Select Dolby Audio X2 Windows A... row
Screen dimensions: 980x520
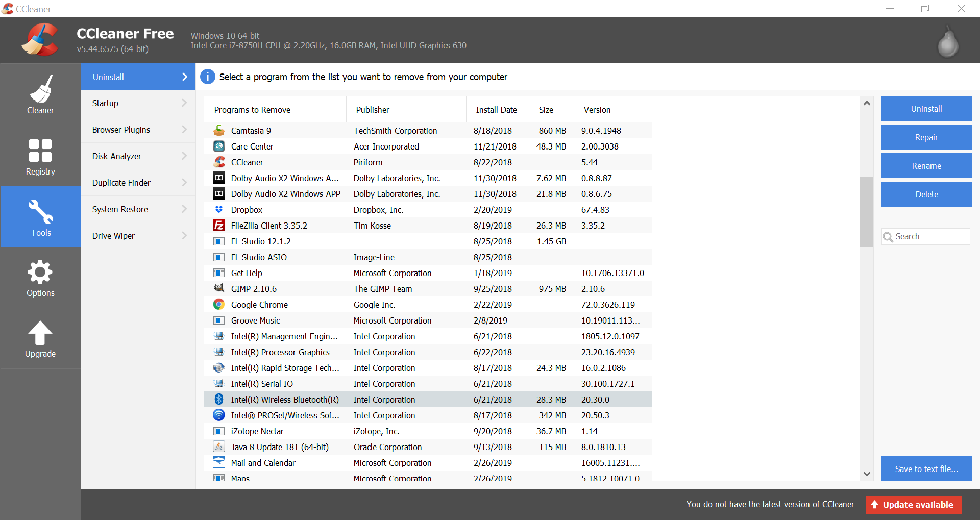click(x=428, y=178)
